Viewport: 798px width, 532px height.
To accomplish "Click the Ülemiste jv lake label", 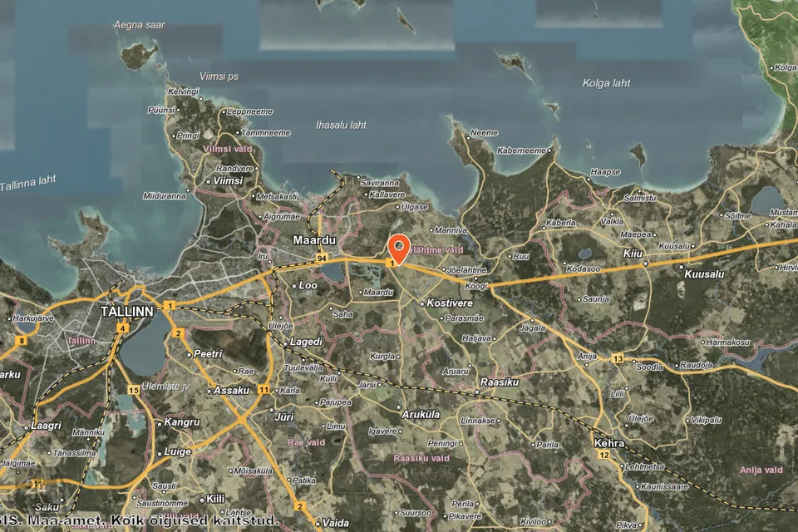I will (166, 387).
